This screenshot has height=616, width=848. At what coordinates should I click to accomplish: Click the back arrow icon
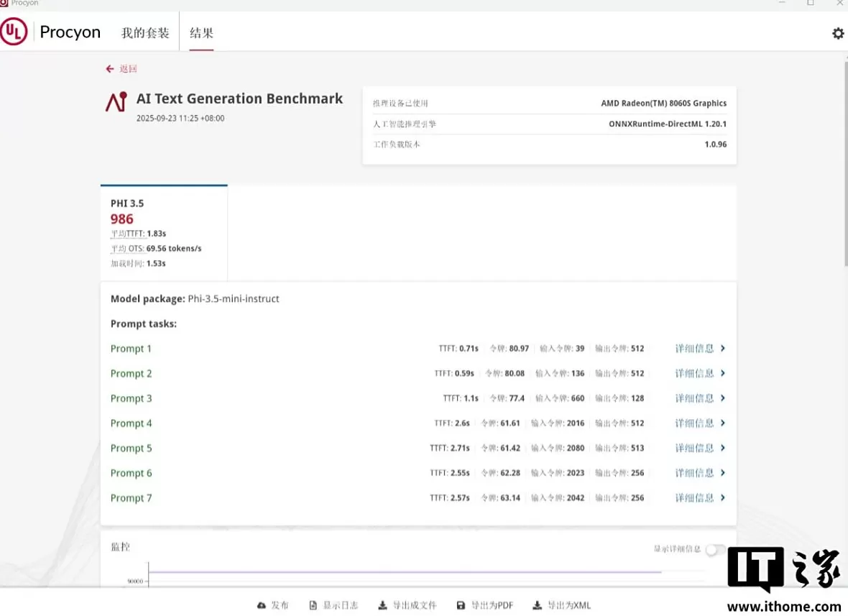pos(110,69)
